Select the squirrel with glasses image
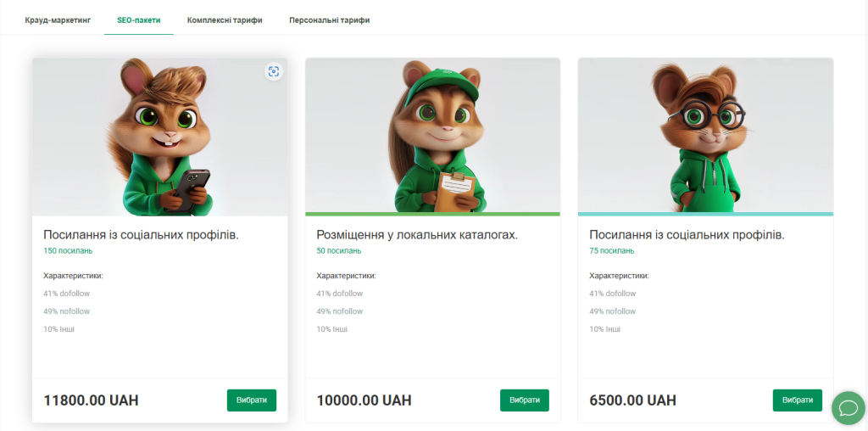 pyautogui.click(x=705, y=136)
